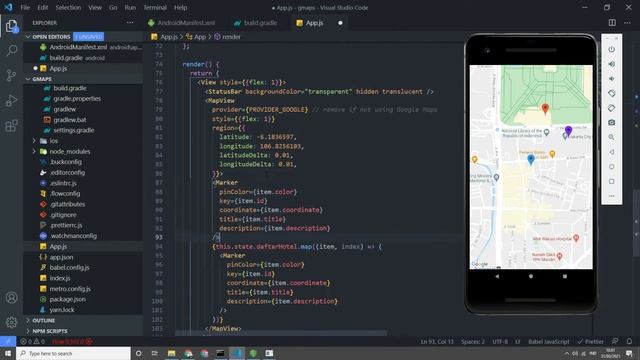Split the editor to the right
The image size is (640, 360).
[x=612, y=23]
